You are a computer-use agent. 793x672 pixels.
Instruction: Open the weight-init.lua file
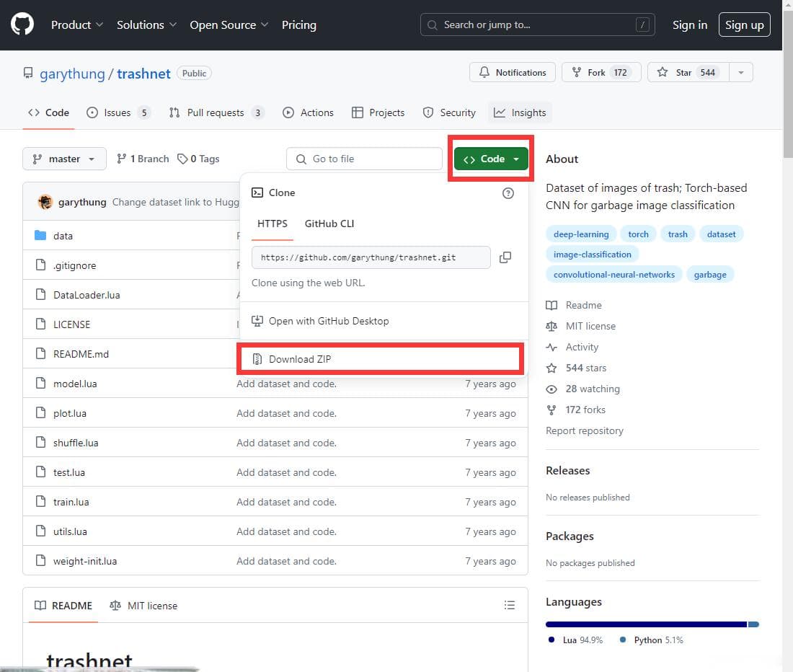[x=85, y=561]
